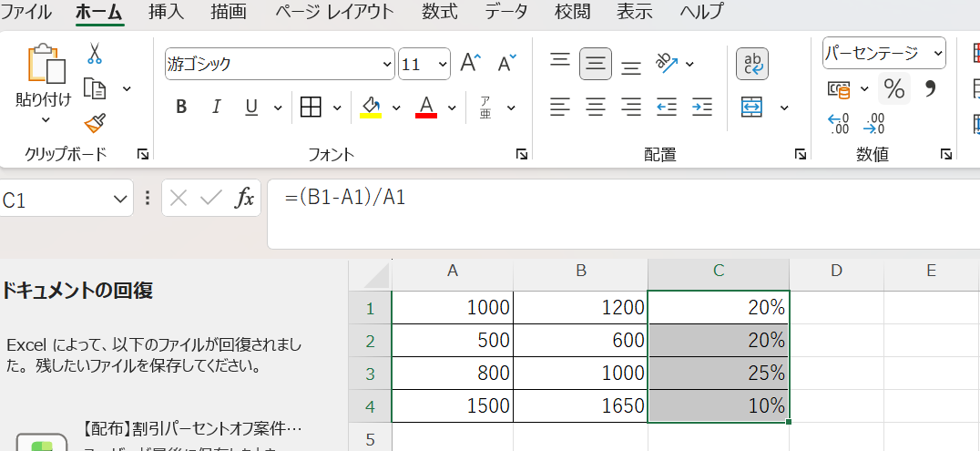The height and width of the screenshot is (451, 980).
Task: Click the Increase Font Size icon
Action: 470,64
